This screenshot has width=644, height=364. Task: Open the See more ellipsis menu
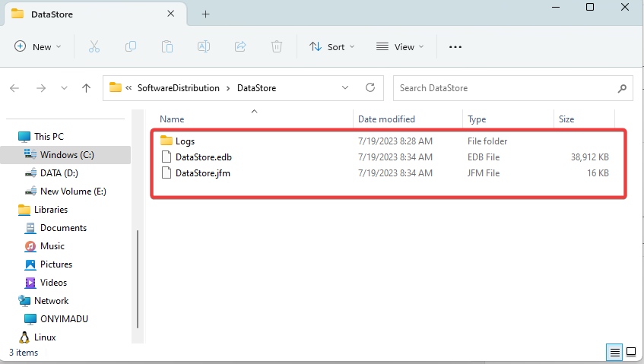pos(455,47)
